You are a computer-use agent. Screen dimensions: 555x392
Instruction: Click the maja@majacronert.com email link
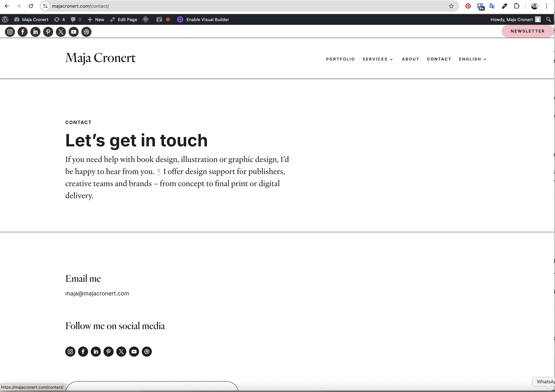coord(97,293)
